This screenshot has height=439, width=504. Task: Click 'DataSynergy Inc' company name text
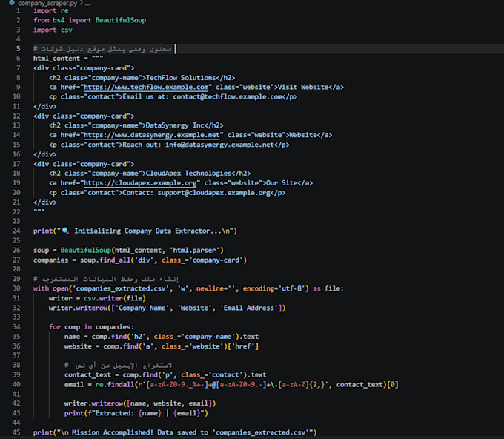175,125
